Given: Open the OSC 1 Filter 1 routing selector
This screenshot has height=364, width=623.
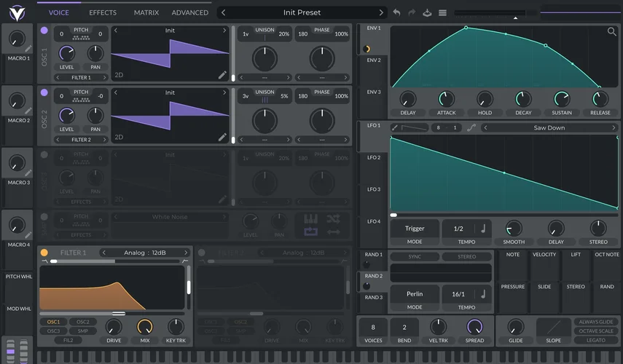Looking at the screenshot, I should [81, 77].
